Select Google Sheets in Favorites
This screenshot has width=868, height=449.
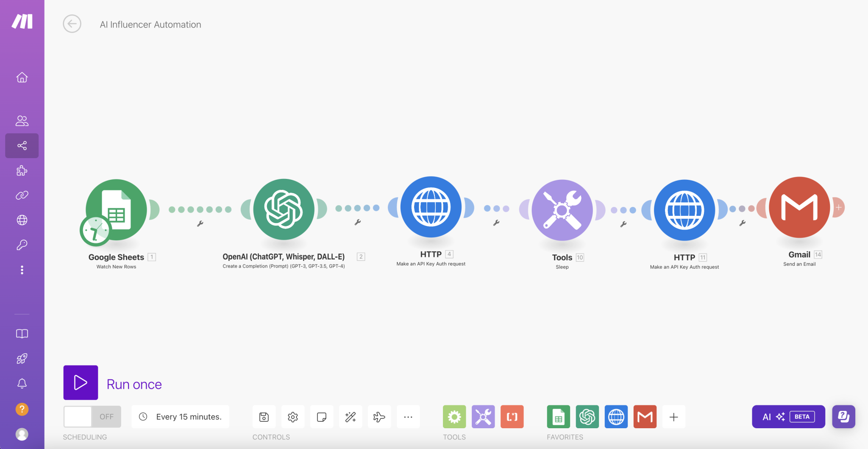(558, 417)
